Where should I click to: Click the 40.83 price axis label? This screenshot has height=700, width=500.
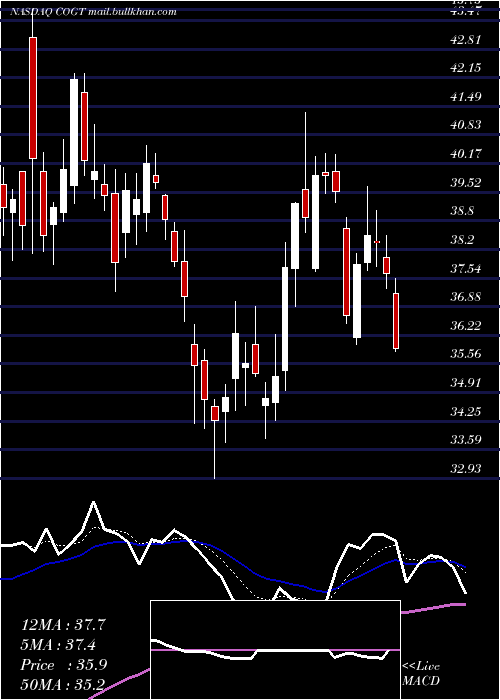point(466,125)
